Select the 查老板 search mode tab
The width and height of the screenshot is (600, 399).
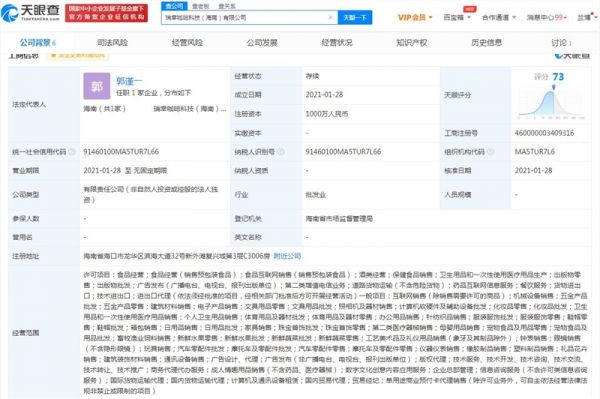coord(201,6)
